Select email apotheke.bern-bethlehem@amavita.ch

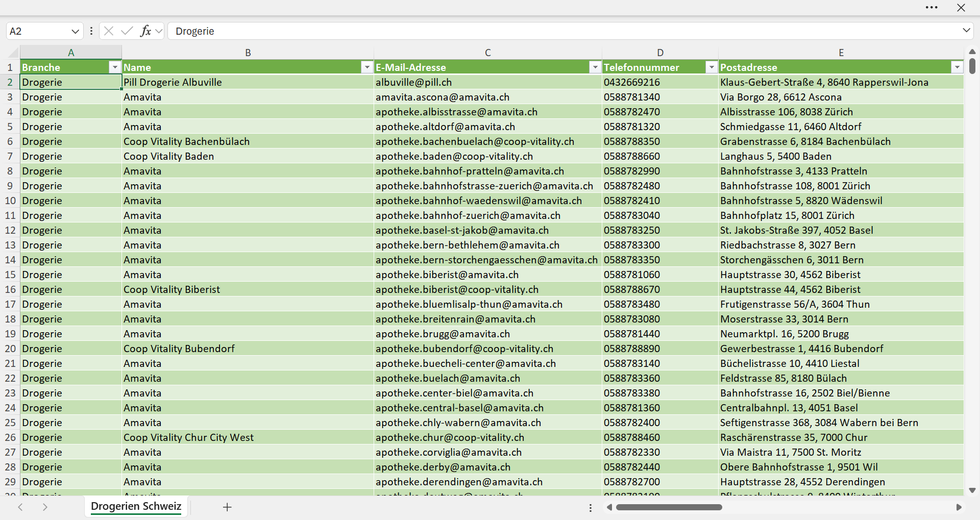click(488, 245)
